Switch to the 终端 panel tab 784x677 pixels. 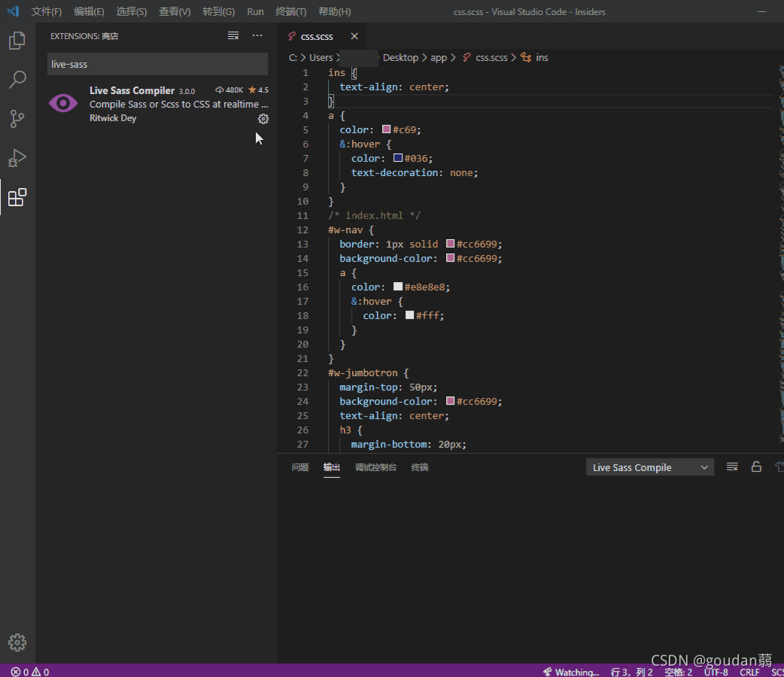coord(419,466)
